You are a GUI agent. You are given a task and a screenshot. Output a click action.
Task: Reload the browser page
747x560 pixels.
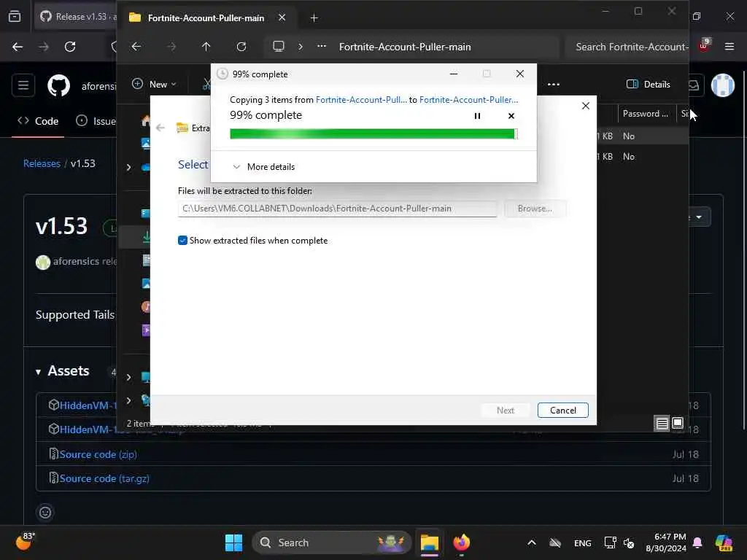tap(70, 47)
